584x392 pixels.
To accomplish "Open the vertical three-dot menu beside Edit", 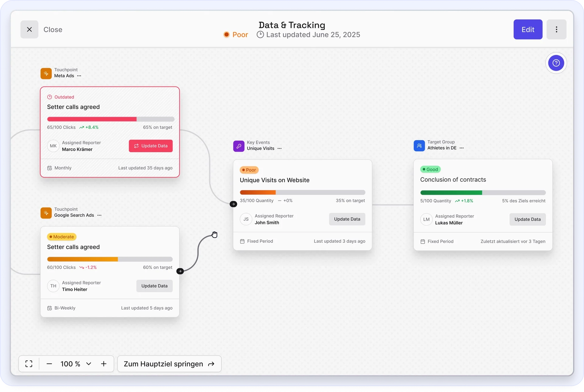I will [556, 29].
